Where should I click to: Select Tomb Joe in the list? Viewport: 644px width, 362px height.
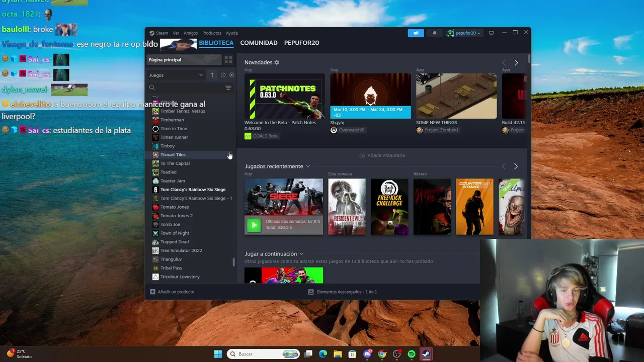click(x=170, y=224)
